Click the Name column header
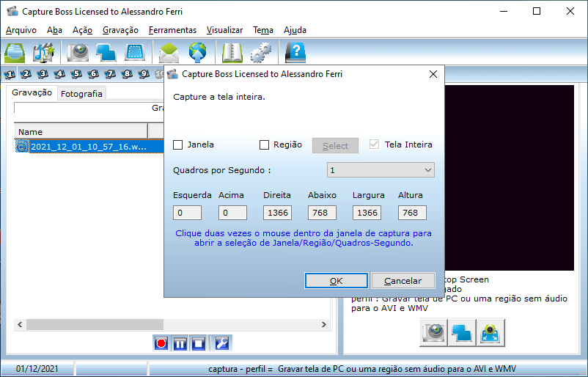The width and height of the screenshot is (588, 377). click(81, 132)
